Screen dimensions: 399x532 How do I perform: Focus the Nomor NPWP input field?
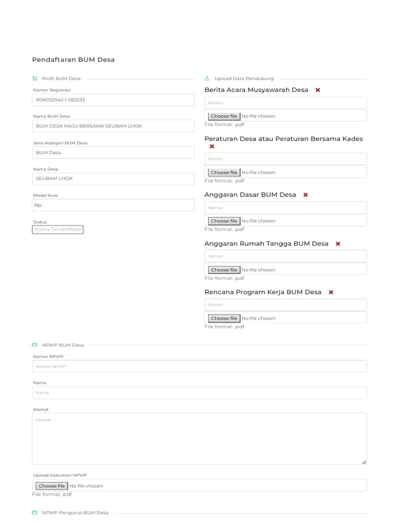[x=199, y=366]
